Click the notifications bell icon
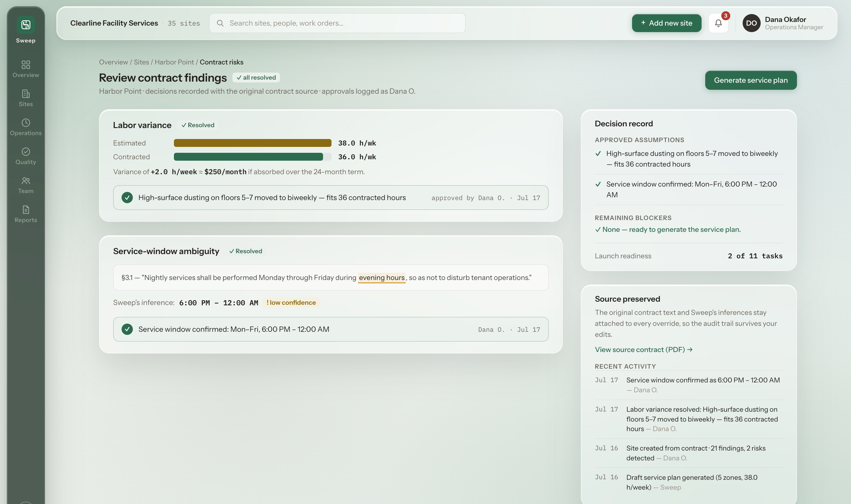Image resolution: width=851 pixels, height=504 pixels. pos(718,23)
